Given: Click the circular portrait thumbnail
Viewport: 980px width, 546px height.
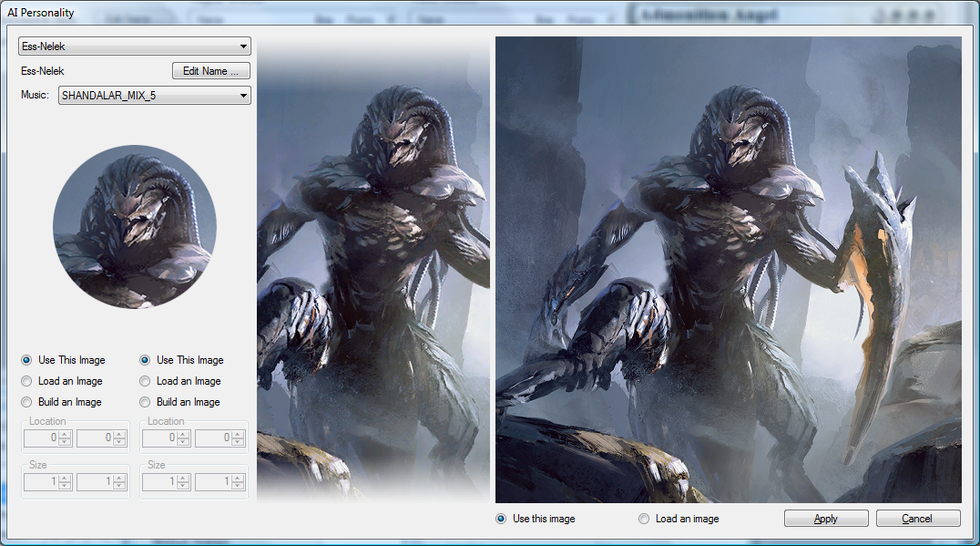Looking at the screenshot, I should [135, 227].
